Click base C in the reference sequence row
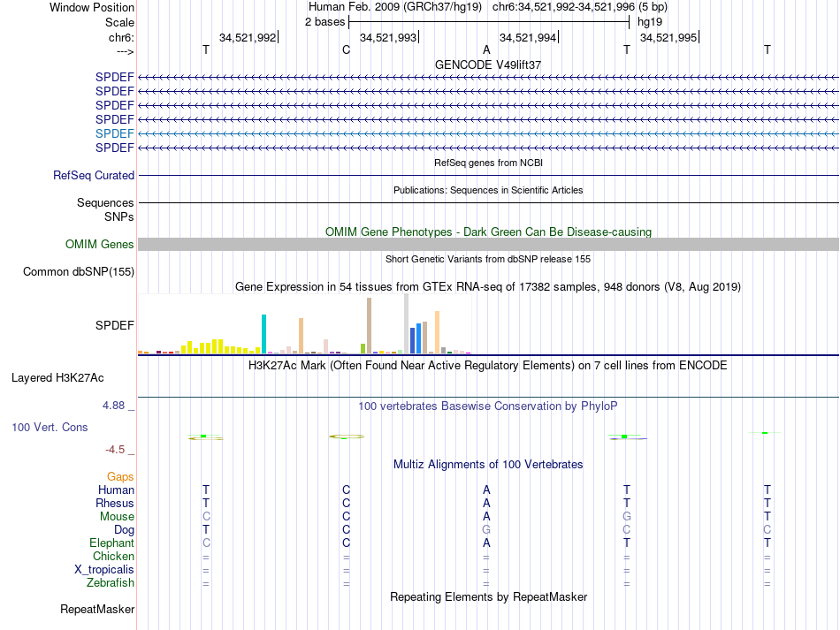This screenshot has width=840, height=630. click(346, 49)
